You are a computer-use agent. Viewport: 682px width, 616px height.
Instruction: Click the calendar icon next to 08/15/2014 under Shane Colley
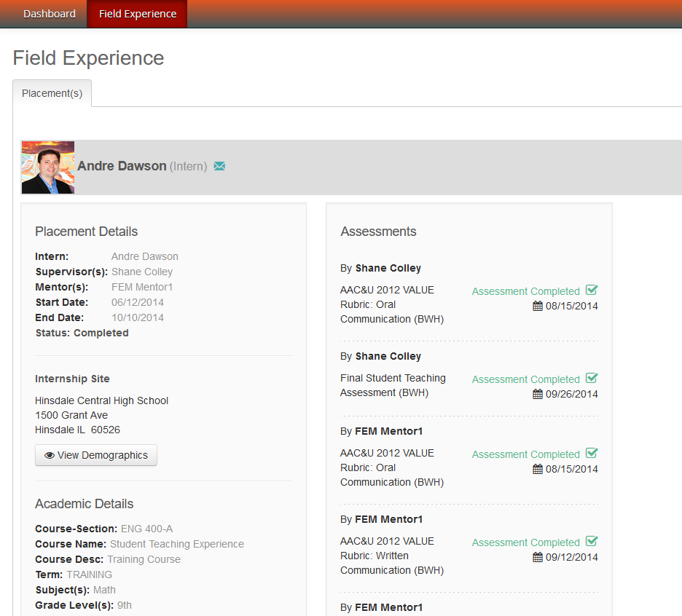[538, 306]
